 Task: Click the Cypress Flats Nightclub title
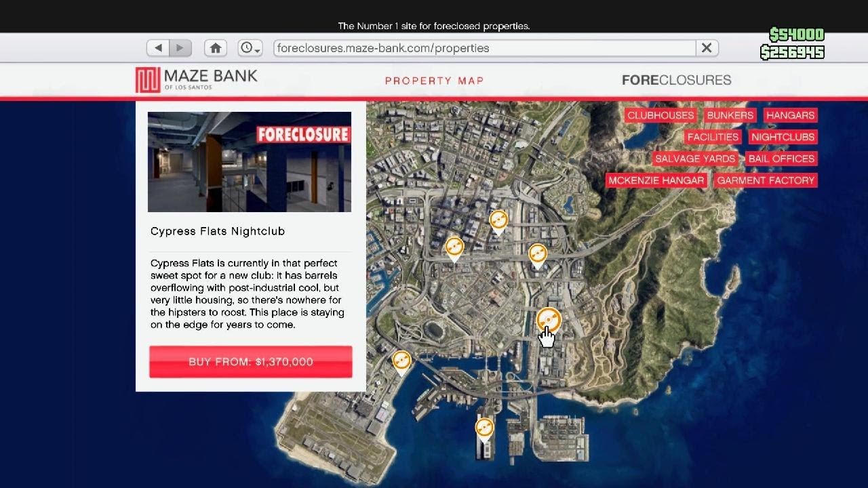pos(218,231)
